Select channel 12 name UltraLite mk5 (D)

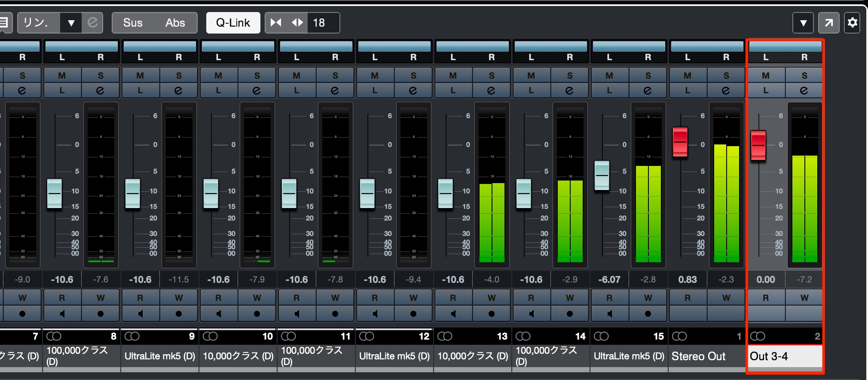394,356
